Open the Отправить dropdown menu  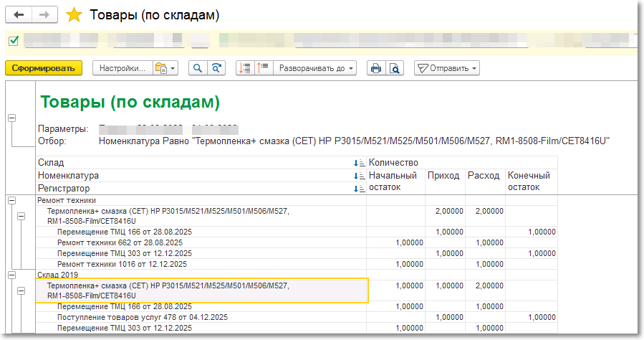(447, 68)
